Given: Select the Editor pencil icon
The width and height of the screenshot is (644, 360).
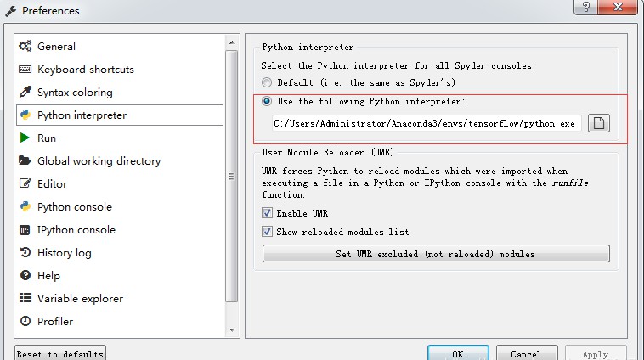Looking at the screenshot, I should [25, 183].
